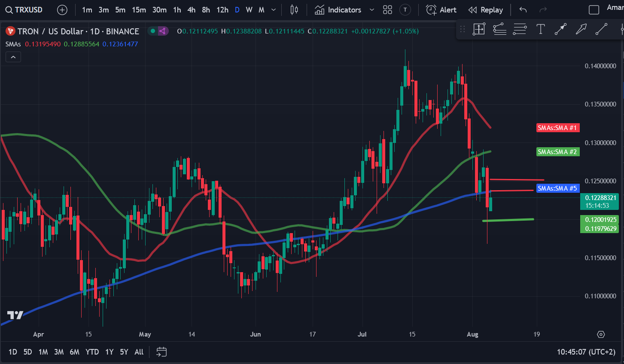This screenshot has height=364, width=624.
Task: Collapse the indicator legend chevron
Action: (x=13, y=57)
